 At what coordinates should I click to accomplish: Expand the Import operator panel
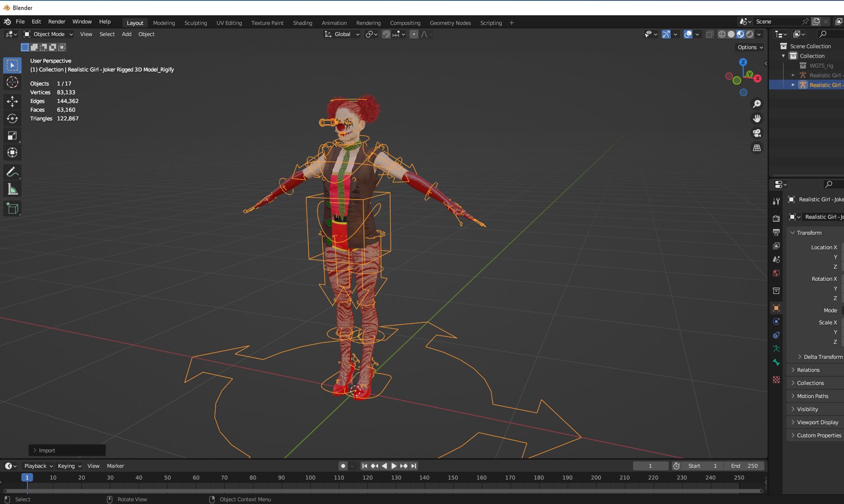coord(67,450)
